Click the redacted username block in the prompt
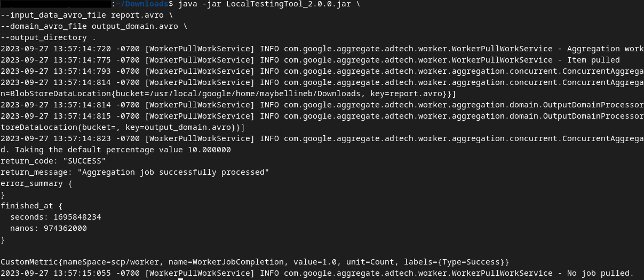Image resolution: width=644 pixels, height=280 pixels. [x=56, y=4]
